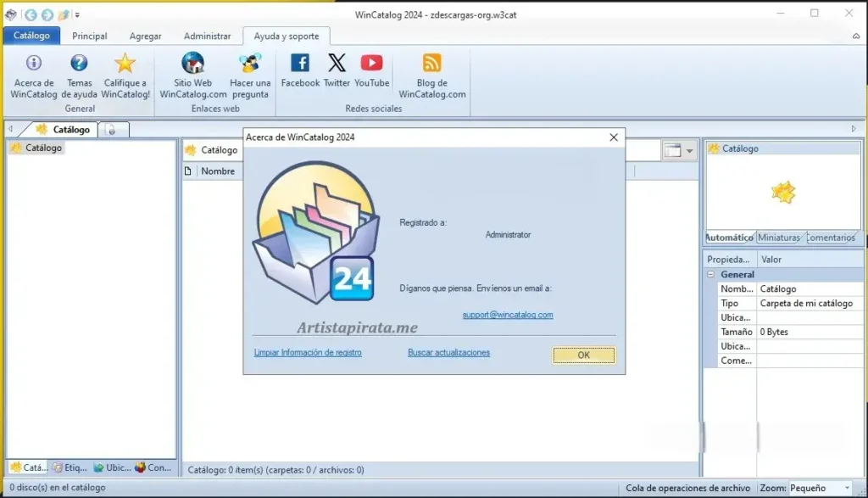Expand the customize quick access toolbar dropdown
This screenshot has width=868, height=498.
pyautogui.click(x=76, y=14)
